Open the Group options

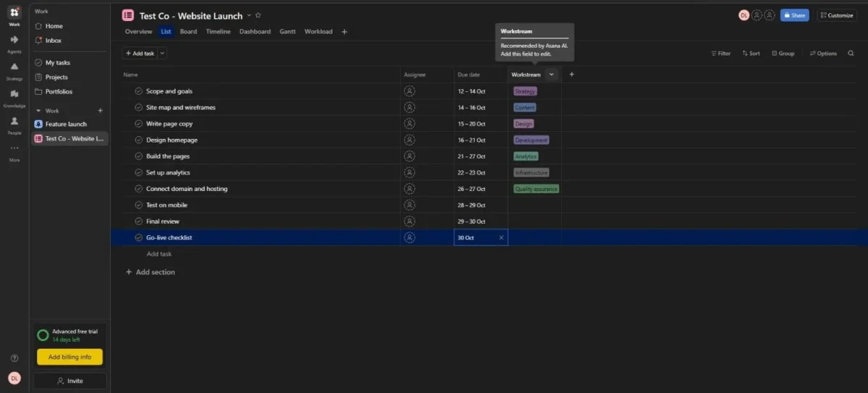coord(783,53)
